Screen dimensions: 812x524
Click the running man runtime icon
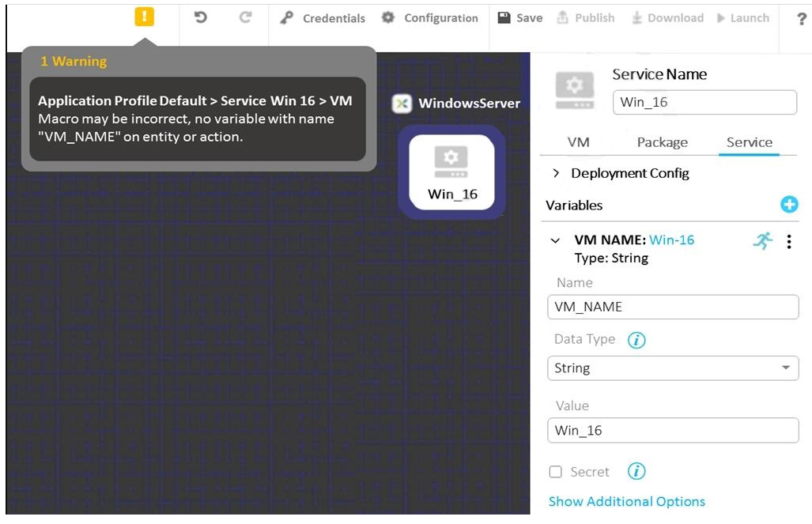click(x=762, y=241)
